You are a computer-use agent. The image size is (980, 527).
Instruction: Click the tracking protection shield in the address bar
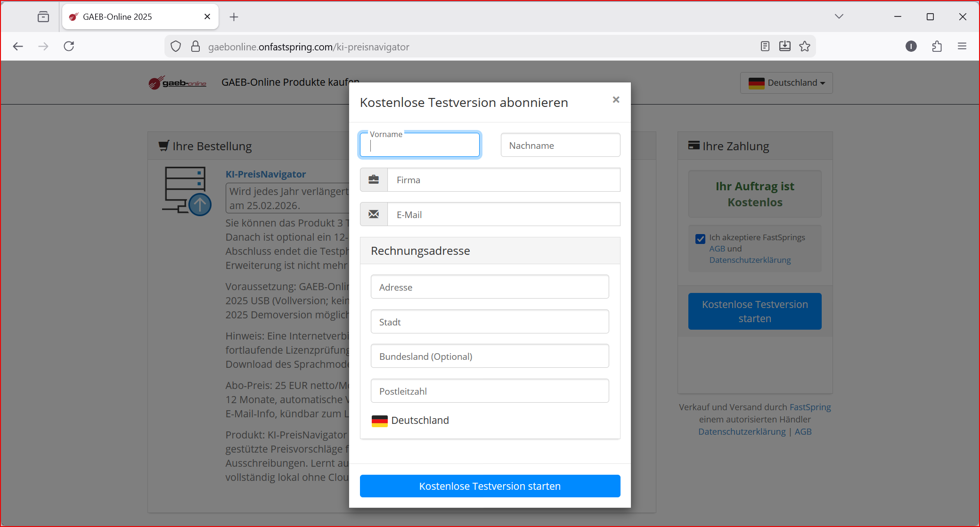pyautogui.click(x=175, y=46)
